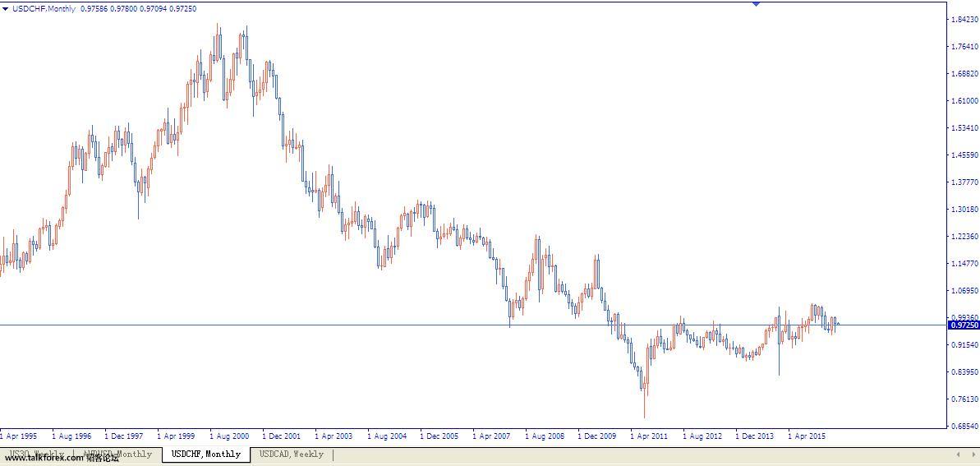Viewport: 980px width, 466px height.
Task: Click the 1 Dec 2001 date label
Action: point(281,436)
